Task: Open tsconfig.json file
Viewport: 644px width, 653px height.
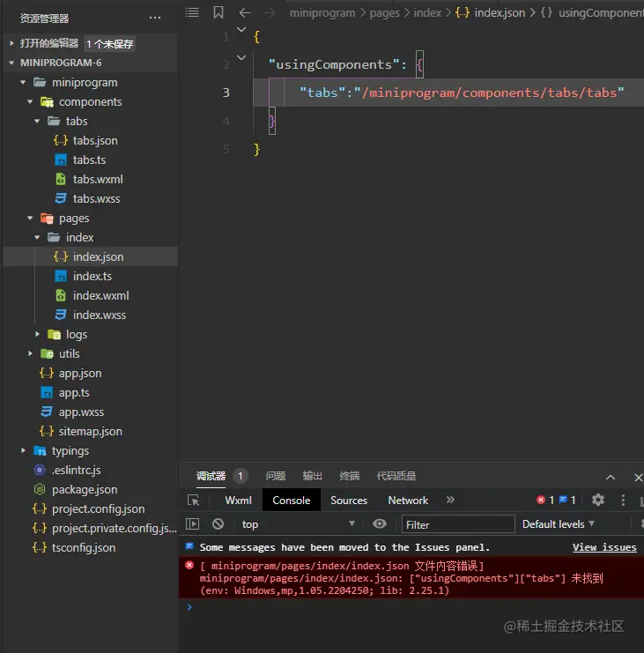Action: point(84,547)
